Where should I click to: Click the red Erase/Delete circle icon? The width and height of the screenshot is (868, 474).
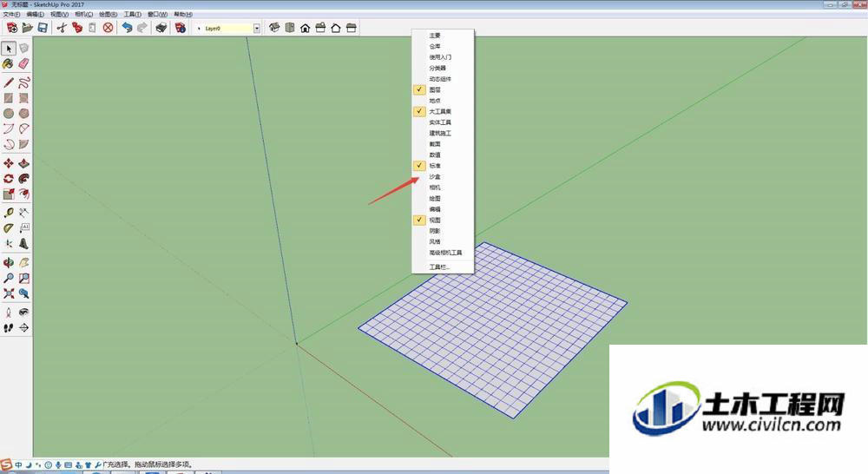tap(108, 28)
